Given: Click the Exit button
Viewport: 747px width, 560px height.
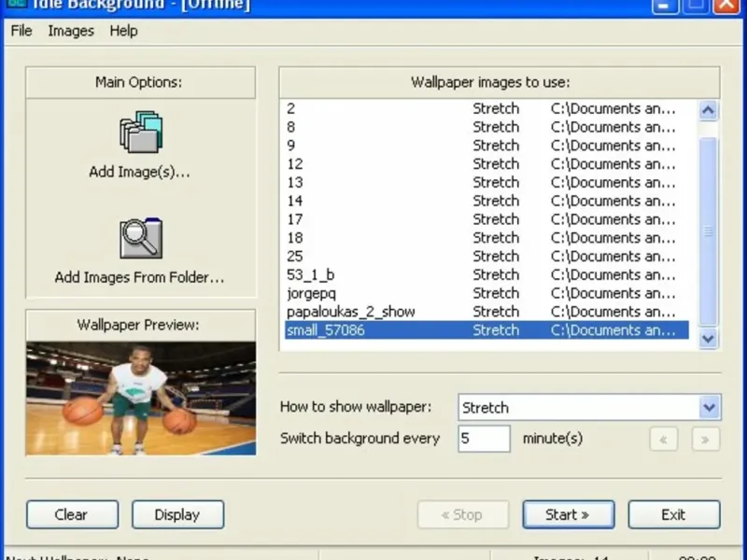Looking at the screenshot, I should click(x=673, y=514).
